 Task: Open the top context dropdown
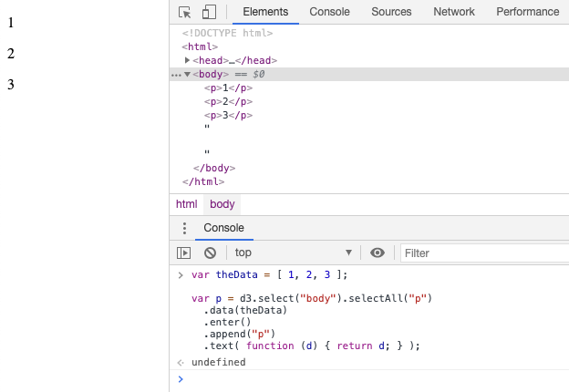point(294,253)
